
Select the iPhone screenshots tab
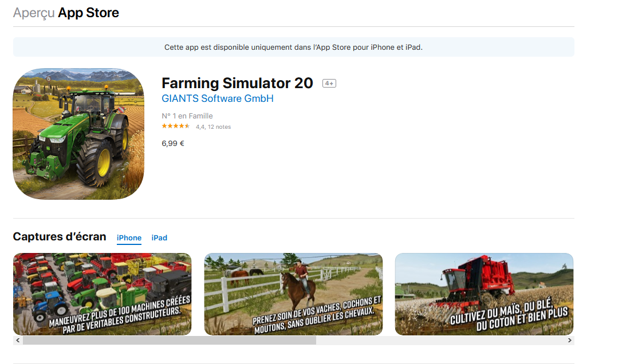pyautogui.click(x=129, y=238)
